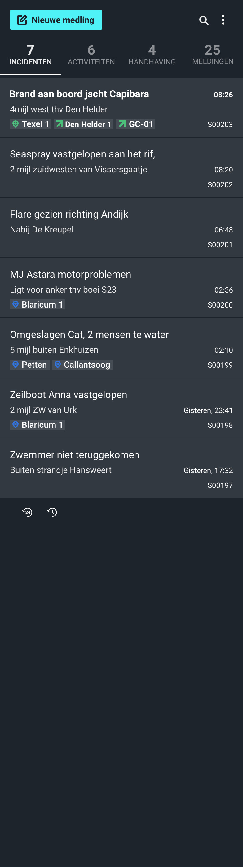The image size is (243, 868).
Task: Click Blaricum 1 tag under MJ Astara
Action: pos(38,305)
